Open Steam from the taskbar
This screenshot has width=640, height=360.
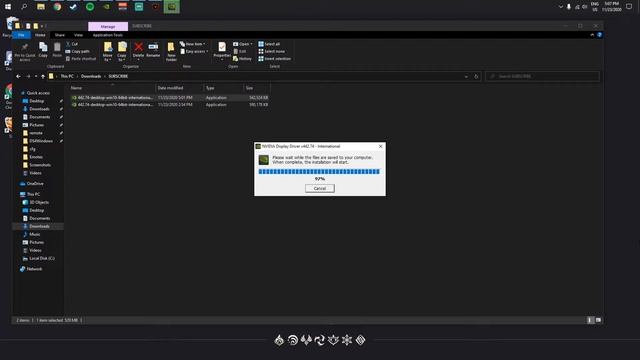pos(73,7)
